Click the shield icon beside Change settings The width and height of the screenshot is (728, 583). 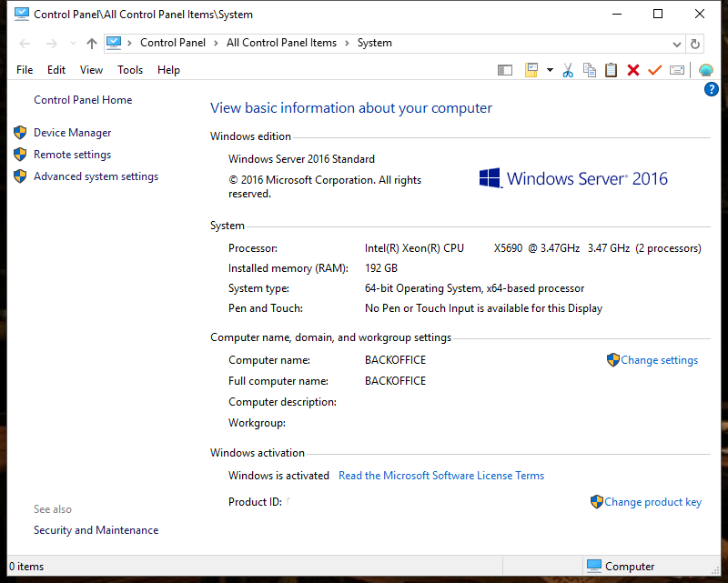click(612, 360)
